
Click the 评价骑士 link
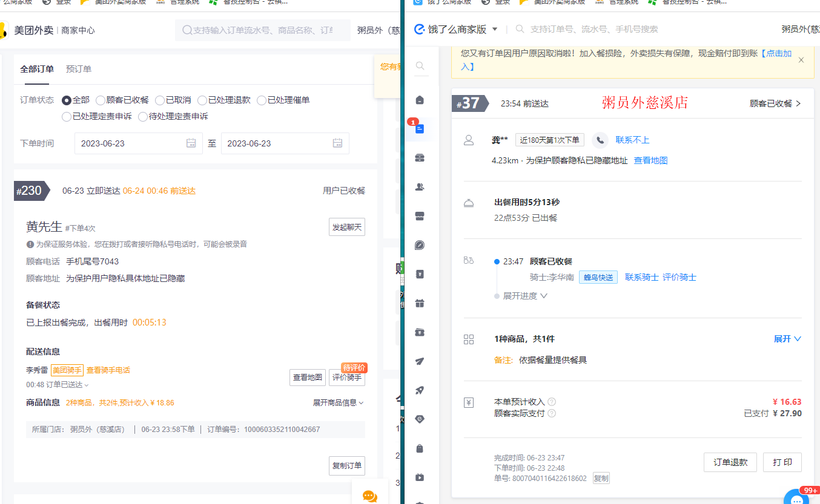pyautogui.click(x=679, y=277)
